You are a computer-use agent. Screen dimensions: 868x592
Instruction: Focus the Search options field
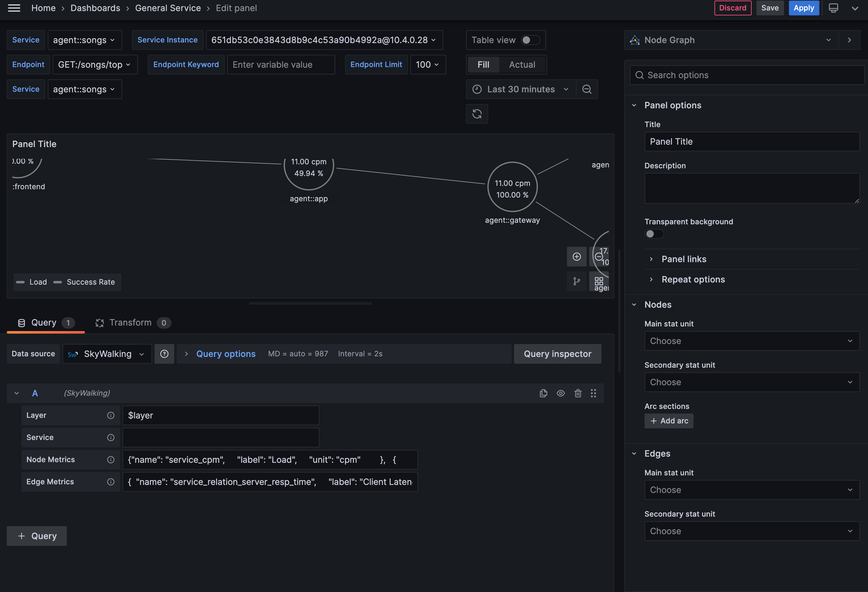pos(747,75)
